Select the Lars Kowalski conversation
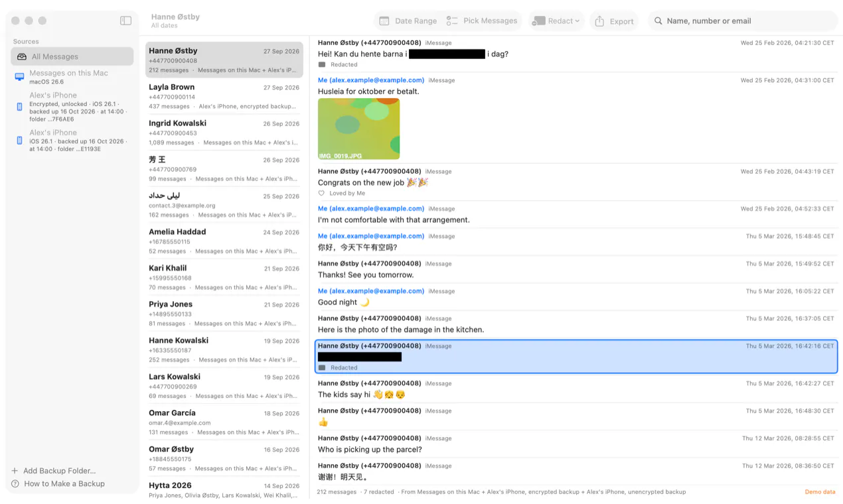843x504 pixels. tap(224, 386)
